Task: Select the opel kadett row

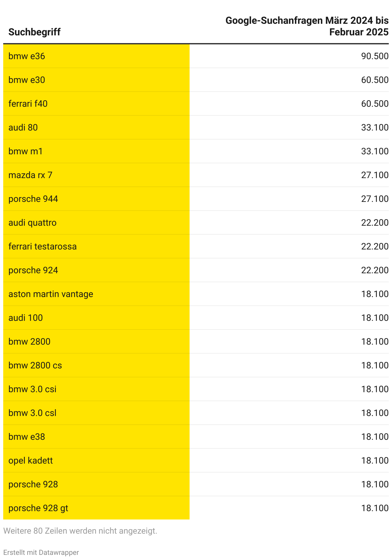Action: click(196, 461)
